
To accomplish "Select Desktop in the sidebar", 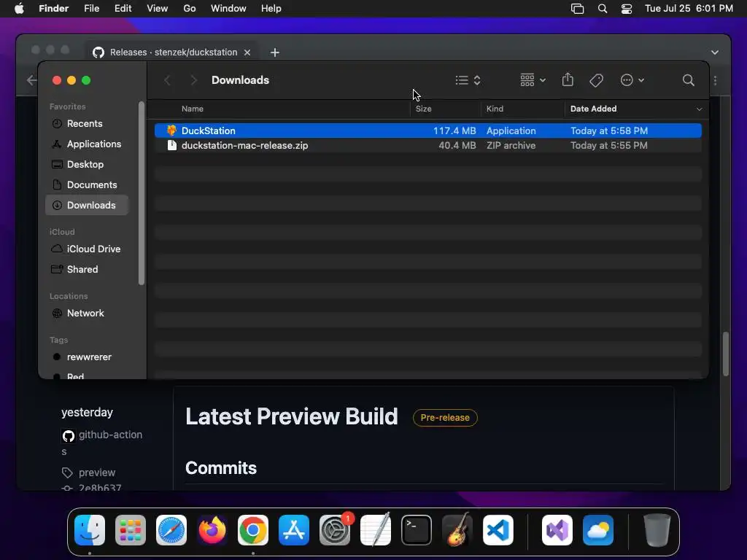I will [x=87, y=164].
